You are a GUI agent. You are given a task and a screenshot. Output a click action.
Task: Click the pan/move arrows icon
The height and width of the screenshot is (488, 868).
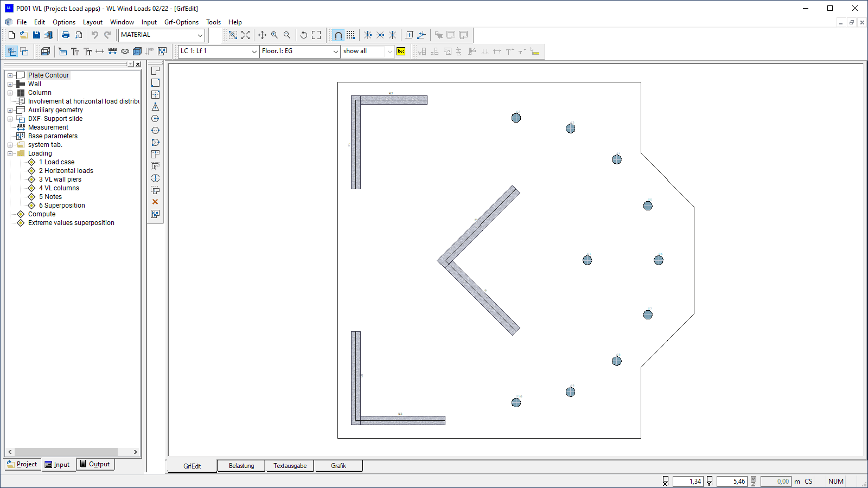(x=262, y=35)
